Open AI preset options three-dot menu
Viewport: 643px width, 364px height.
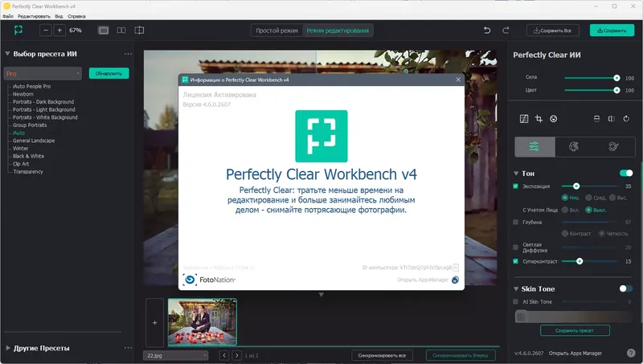coord(128,54)
